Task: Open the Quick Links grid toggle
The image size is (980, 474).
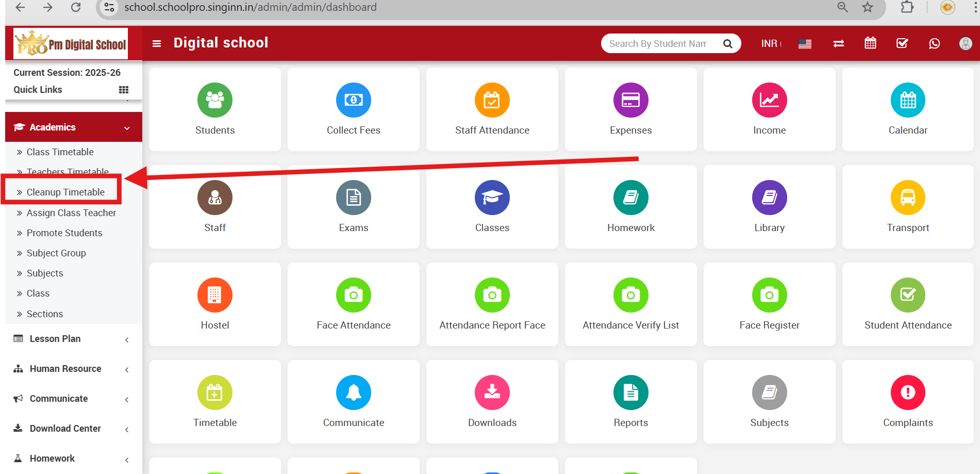Action: (123, 89)
